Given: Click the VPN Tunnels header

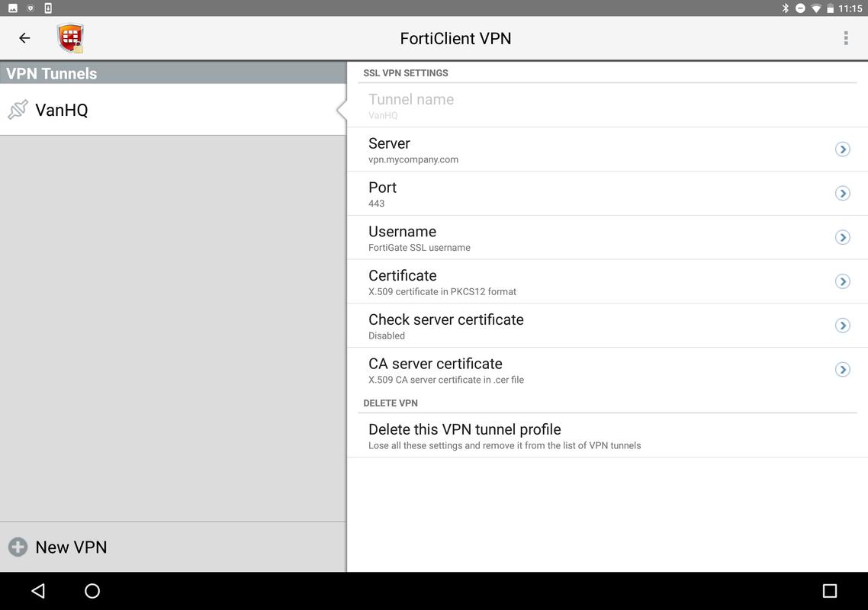Looking at the screenshot, I should click(x=173, y=73).
